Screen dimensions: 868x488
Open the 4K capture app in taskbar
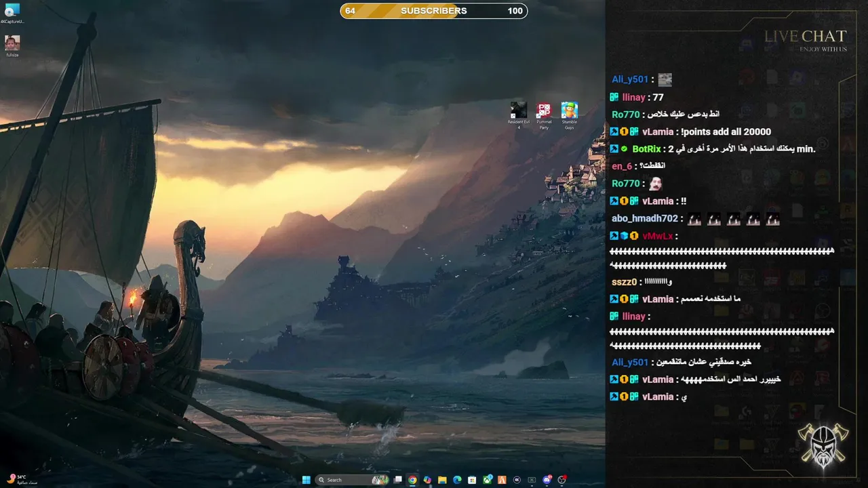[x=517, y=480]
